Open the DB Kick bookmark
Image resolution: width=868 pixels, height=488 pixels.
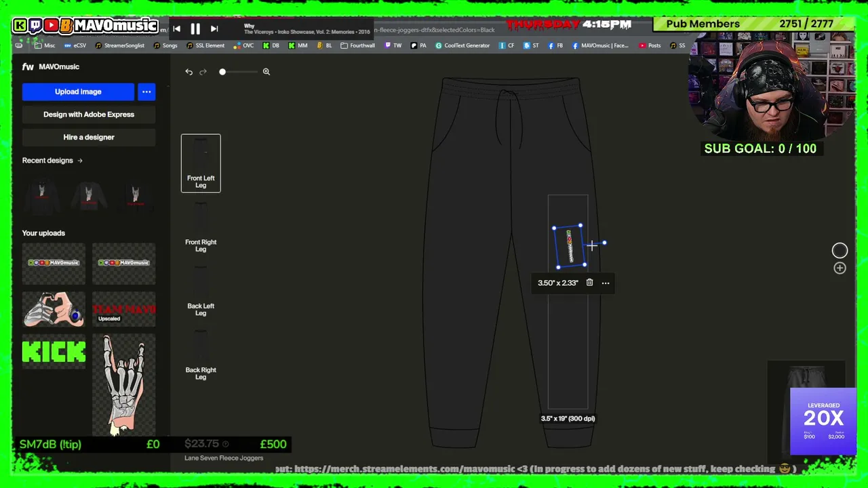pos(271,45)
